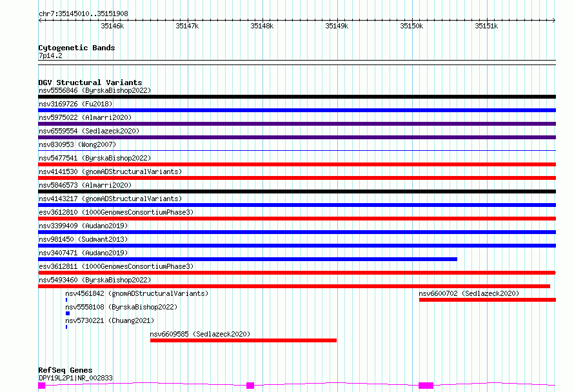This screenshot has height=392, width=574.
Task: Click the 35150k ruler mark
Action: point(411,26)
